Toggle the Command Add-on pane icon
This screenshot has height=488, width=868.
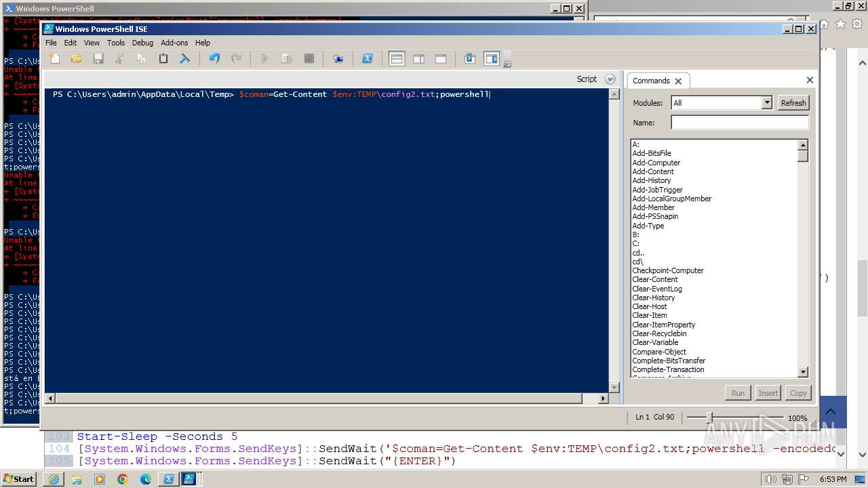click(492, 59)
